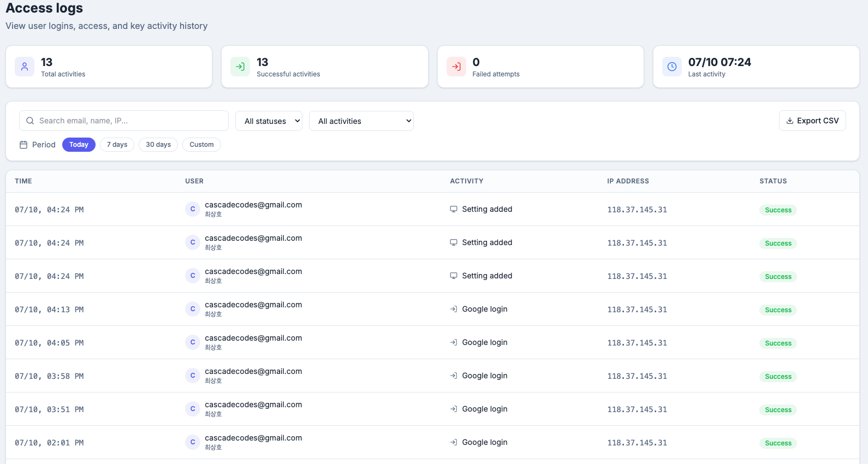Open the All statuses dropdown

[x=269, y=121]
